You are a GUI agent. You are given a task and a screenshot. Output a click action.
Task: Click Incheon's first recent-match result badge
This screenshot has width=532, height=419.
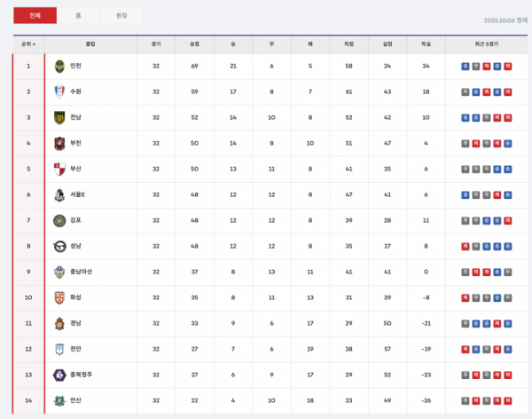click(465, 66)
